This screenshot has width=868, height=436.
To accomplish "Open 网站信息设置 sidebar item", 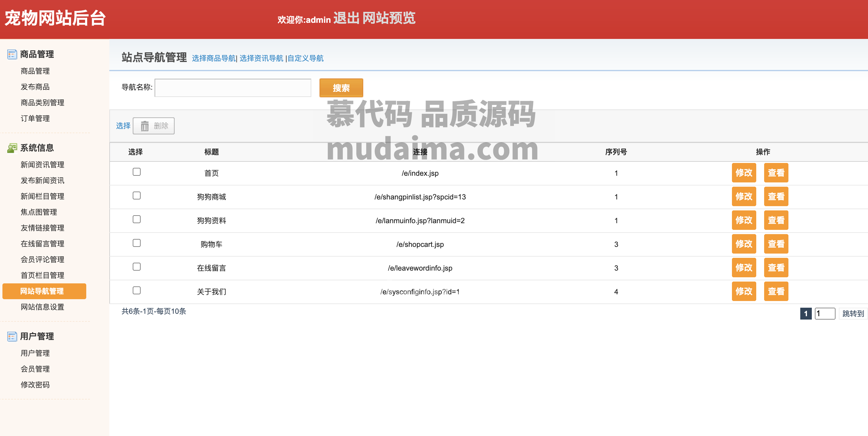I will tap(43, 307).
